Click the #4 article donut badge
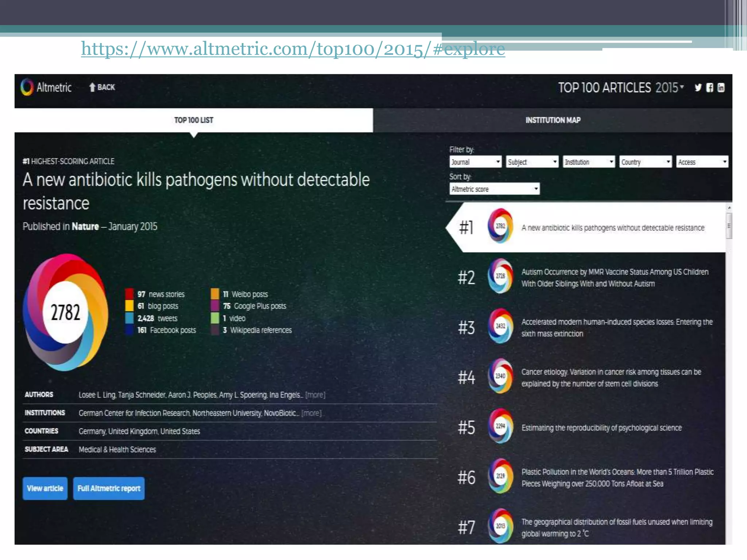Viewport: 747px width, 560px height. pyautogui.click(x=500, y=376)
